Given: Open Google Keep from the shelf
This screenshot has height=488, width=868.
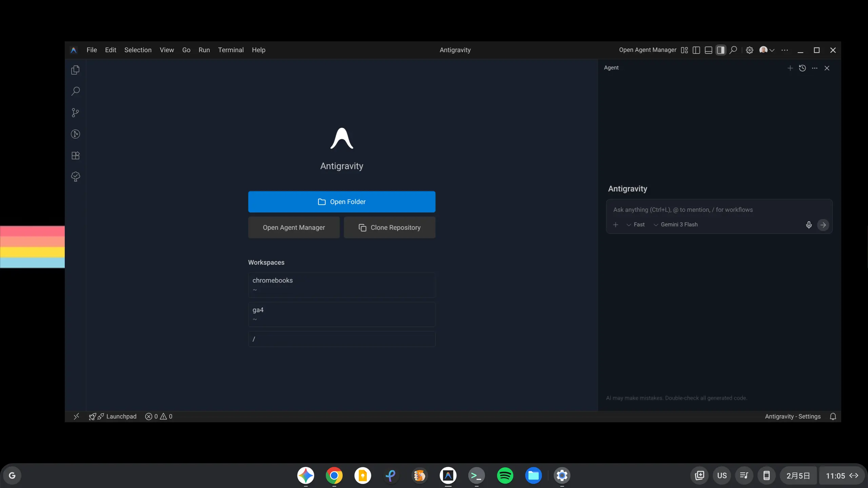Looking at the screenshot, I should coord(362,475).
